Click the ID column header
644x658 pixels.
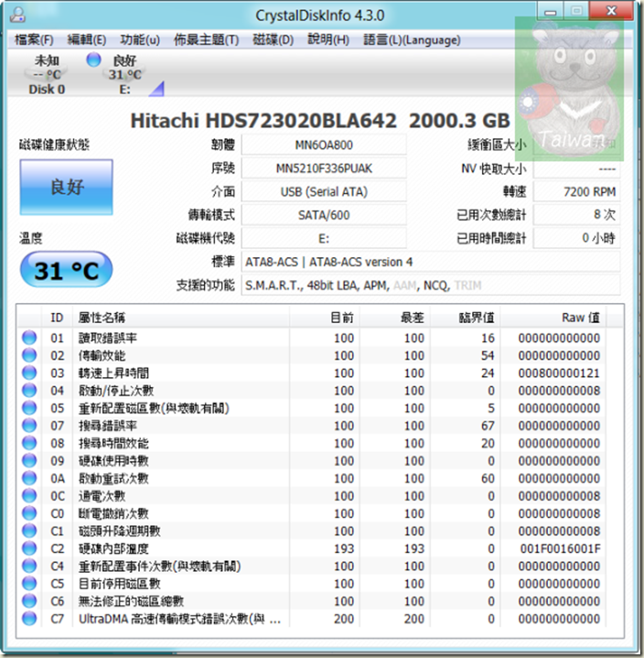pos(57,318)
